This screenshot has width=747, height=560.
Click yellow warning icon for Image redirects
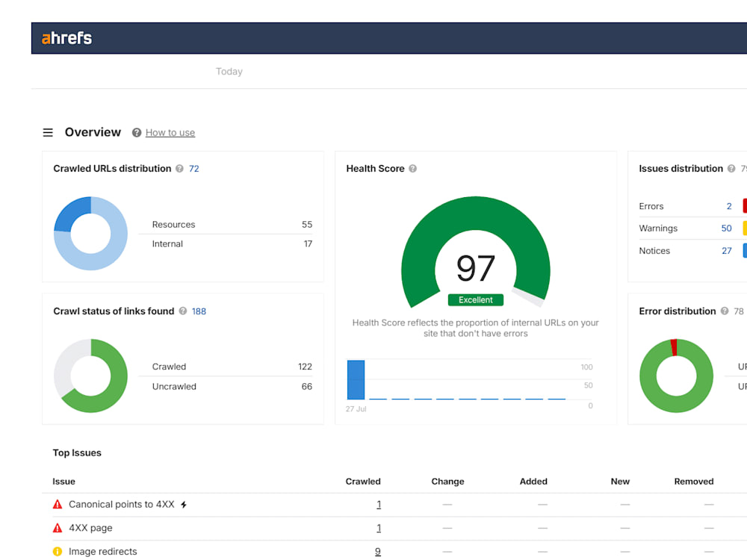click(x=58, y=552)
